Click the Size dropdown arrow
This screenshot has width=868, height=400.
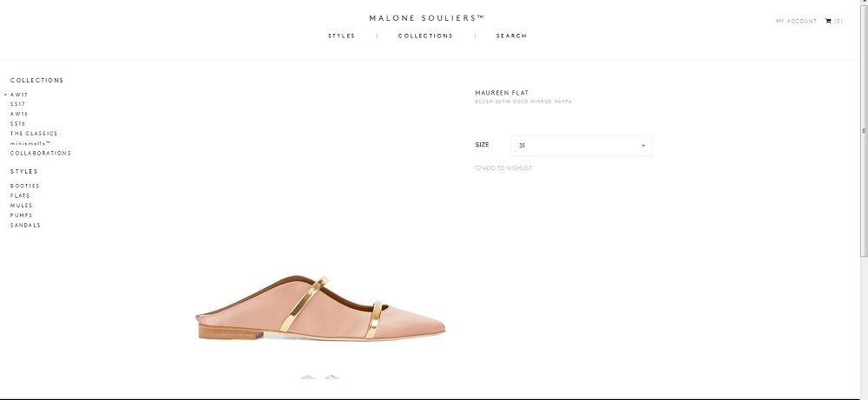click(x=643, y=146)
